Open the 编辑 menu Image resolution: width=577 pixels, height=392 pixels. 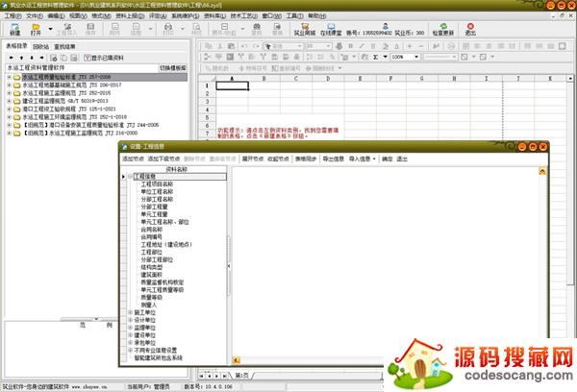[x=57, y=15]
